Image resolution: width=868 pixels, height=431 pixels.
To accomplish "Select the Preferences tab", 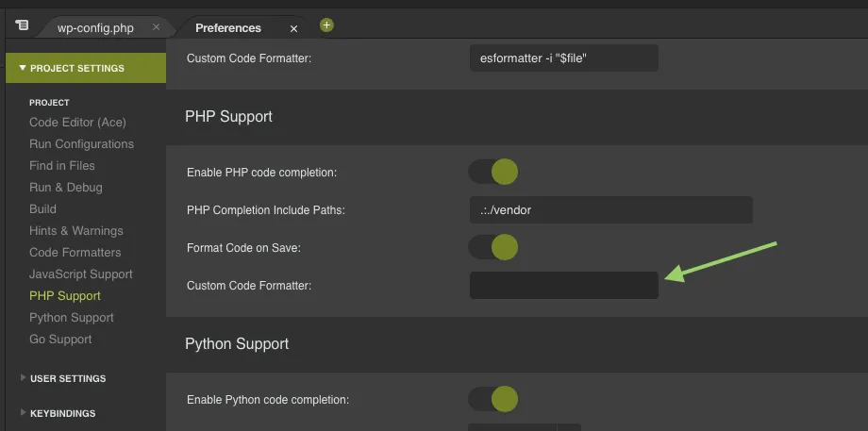I will 228,27.
